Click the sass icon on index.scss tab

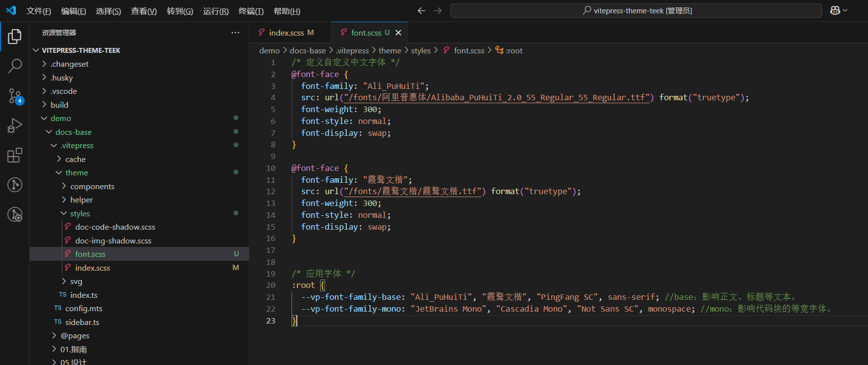[261, 33]
